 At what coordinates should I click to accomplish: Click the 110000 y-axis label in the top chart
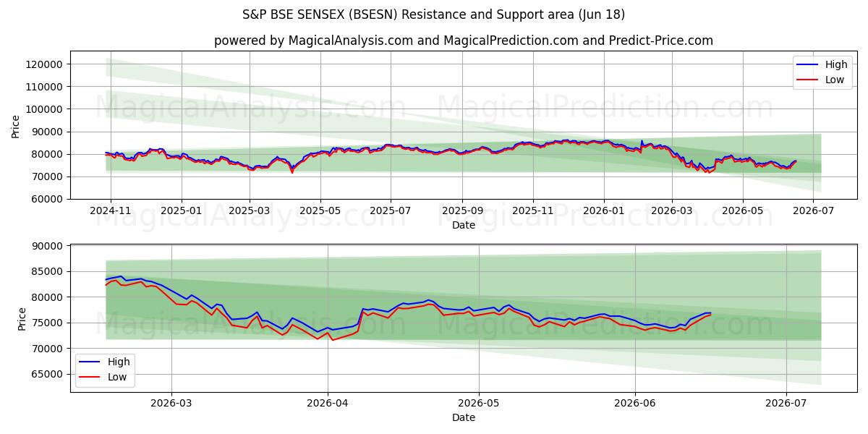click(46, 87)
